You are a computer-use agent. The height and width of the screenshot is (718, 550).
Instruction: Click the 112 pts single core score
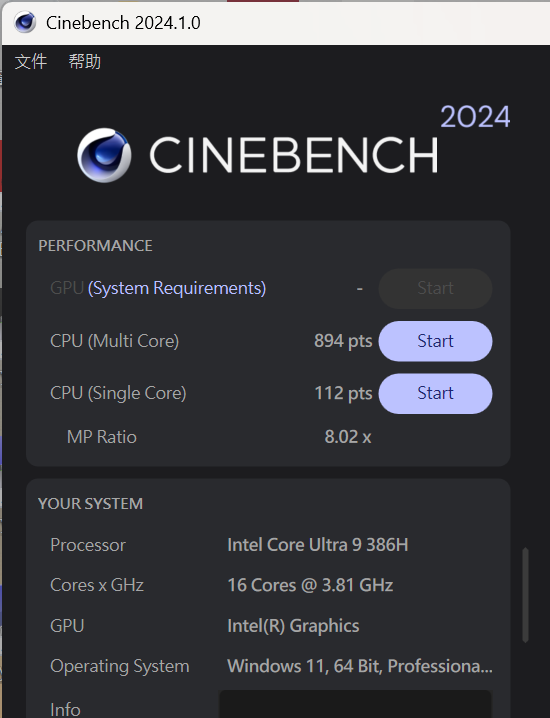coord(343,393)
